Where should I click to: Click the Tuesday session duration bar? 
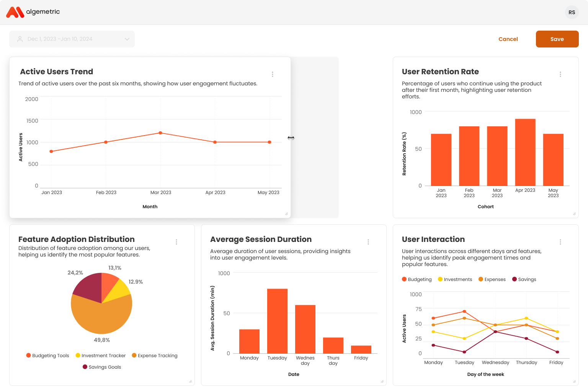coord(277,321)
